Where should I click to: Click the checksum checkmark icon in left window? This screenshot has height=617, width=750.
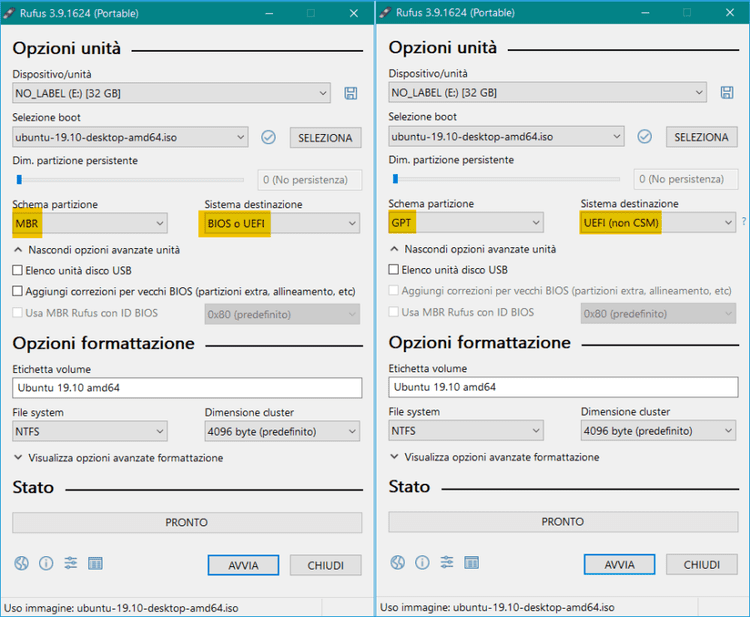pos(268,138)
